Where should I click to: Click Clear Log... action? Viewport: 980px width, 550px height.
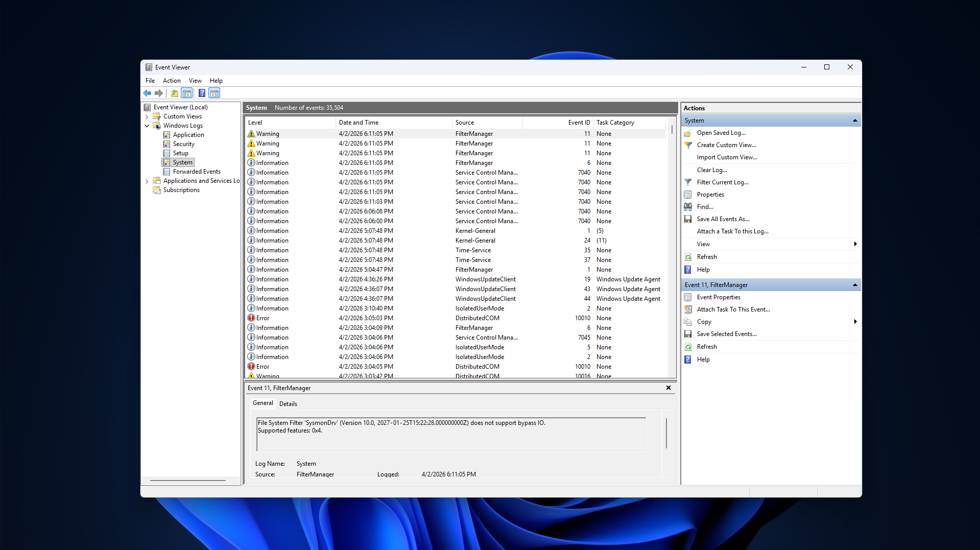coord(712,170)
